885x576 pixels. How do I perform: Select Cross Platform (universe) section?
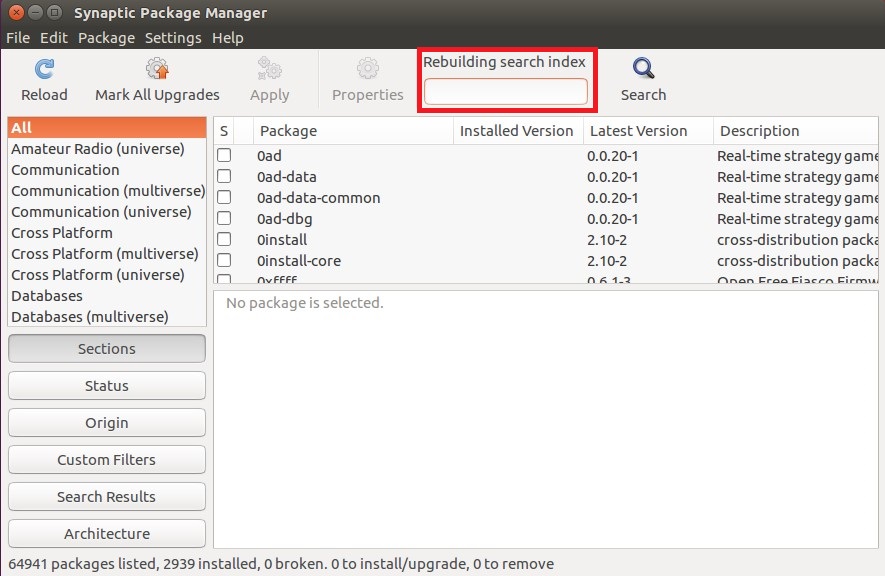[107, 275]
